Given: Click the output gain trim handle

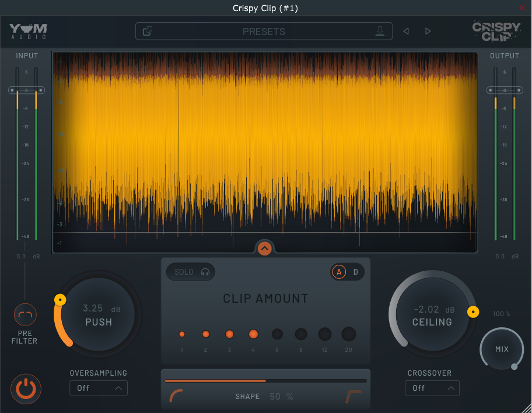Looking at the screenshot, I should click(x=505, y=90).
